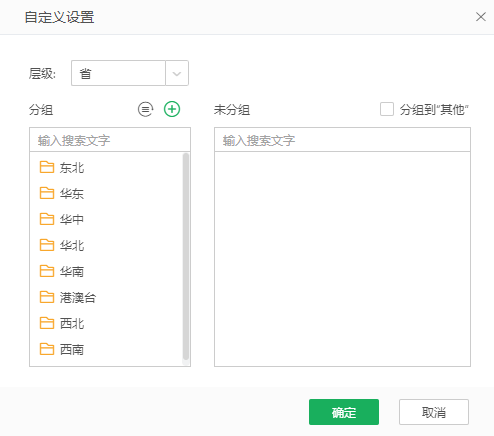Click the 华东 folder icon
The height and width of the screenshot is (436, 494).
(47, 193)
